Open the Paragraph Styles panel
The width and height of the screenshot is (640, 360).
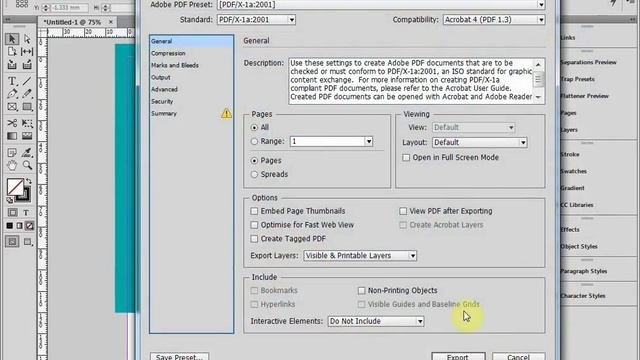pos(584,271)
